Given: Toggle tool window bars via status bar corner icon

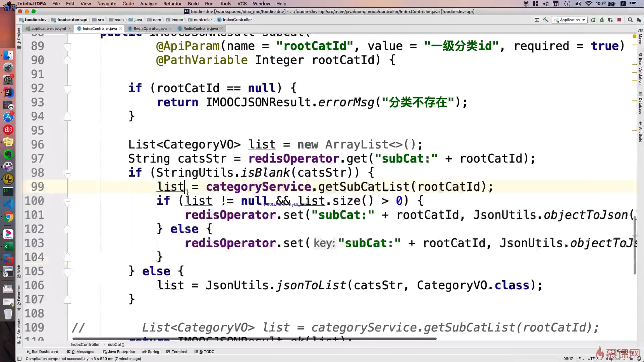Looking at the screenshot, I should [x=19, y=359].
